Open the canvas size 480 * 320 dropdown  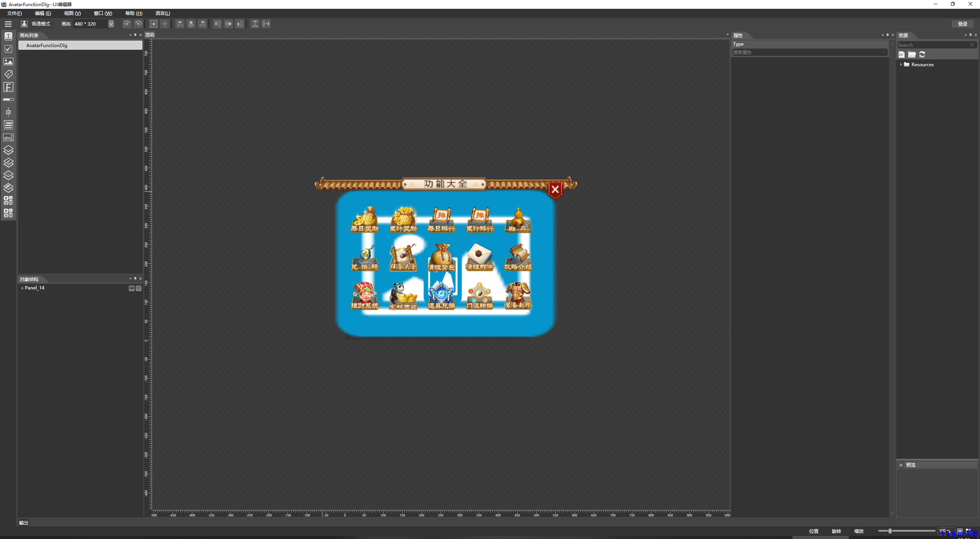click(x=111, y=24)
